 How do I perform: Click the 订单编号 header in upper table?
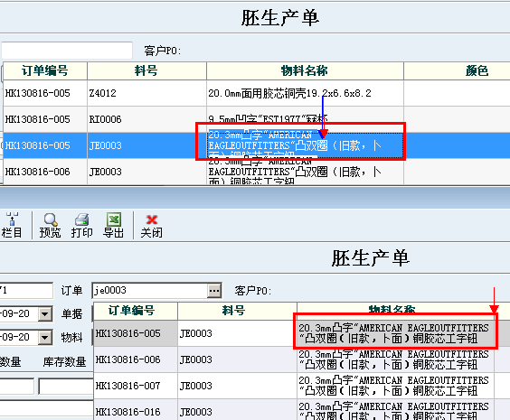tap(45, 70)
